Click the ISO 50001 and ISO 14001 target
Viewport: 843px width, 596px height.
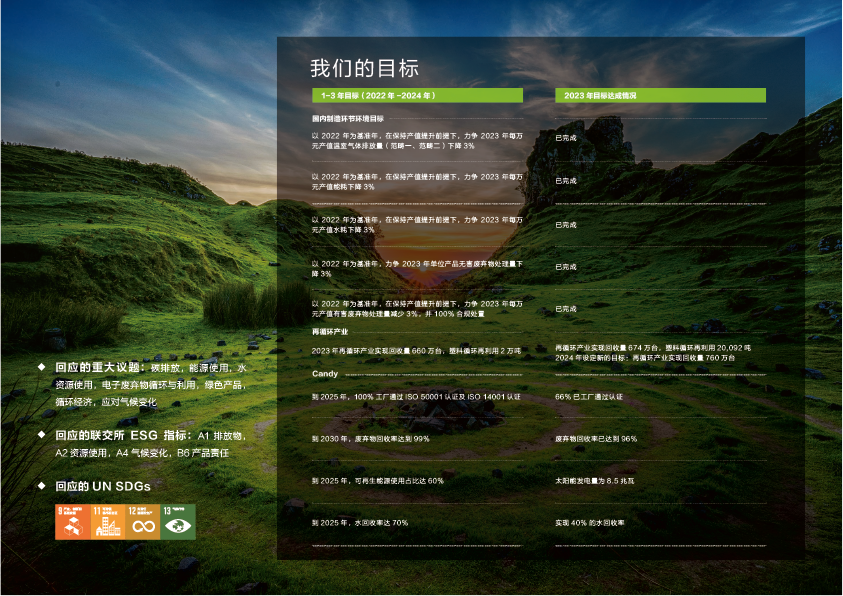coord(416,397)
